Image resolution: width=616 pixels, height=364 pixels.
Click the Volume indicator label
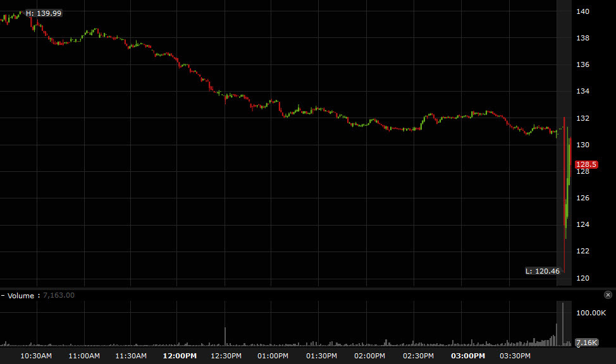click(x=22, y=295)
